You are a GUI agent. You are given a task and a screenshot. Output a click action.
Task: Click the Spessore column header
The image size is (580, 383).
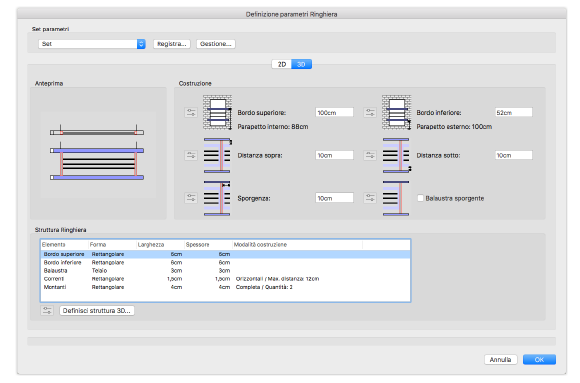(208, 245)
